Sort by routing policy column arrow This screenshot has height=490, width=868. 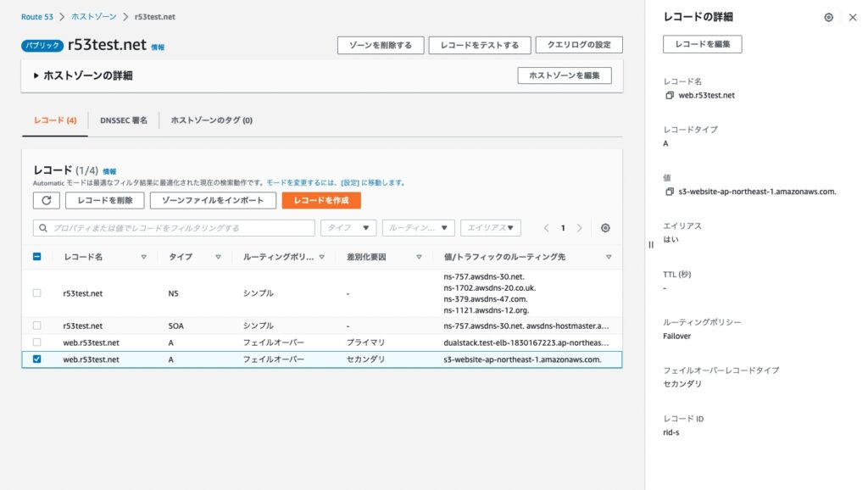point(321,257)
